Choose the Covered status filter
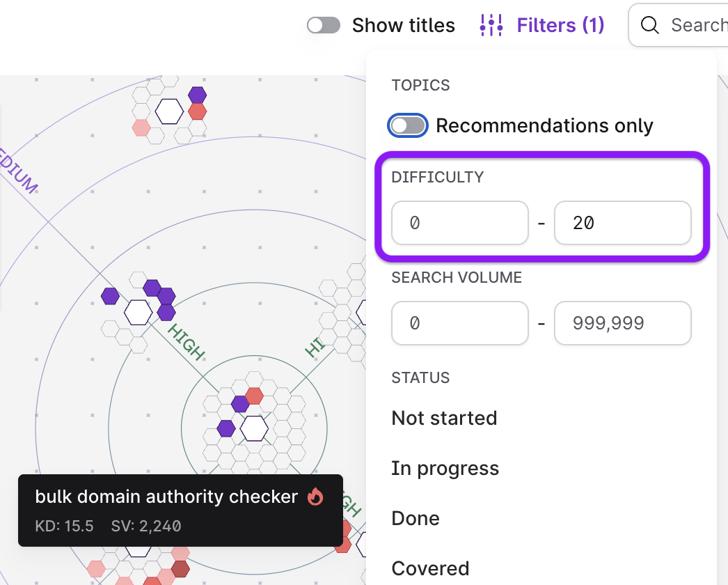 tap(430, 568)
